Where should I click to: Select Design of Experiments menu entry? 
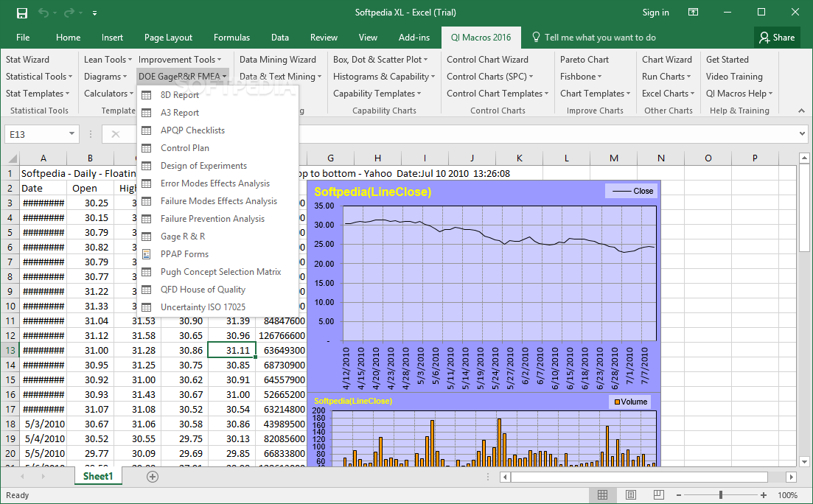pos(203,166)
